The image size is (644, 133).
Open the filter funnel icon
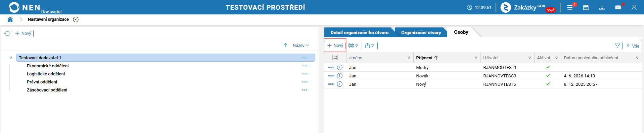click(x=617, y=46)
